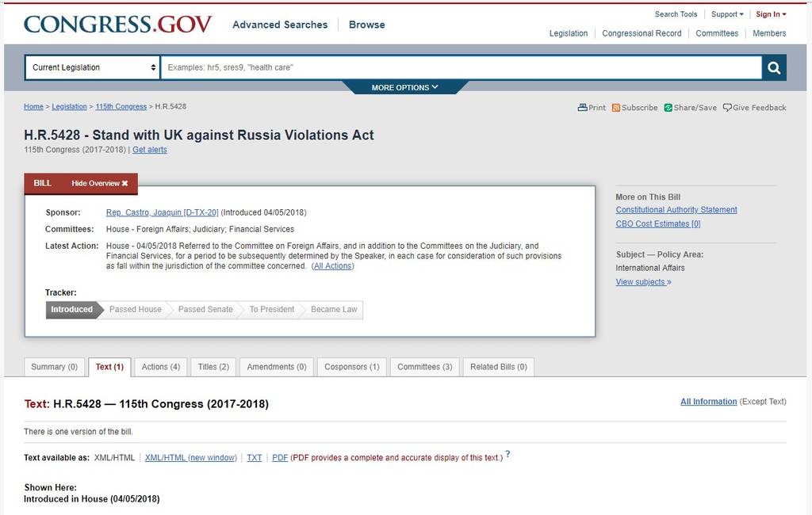This screenshot has height=515, width=812.
Task: Click the All Information link
Action: [708, 402]
